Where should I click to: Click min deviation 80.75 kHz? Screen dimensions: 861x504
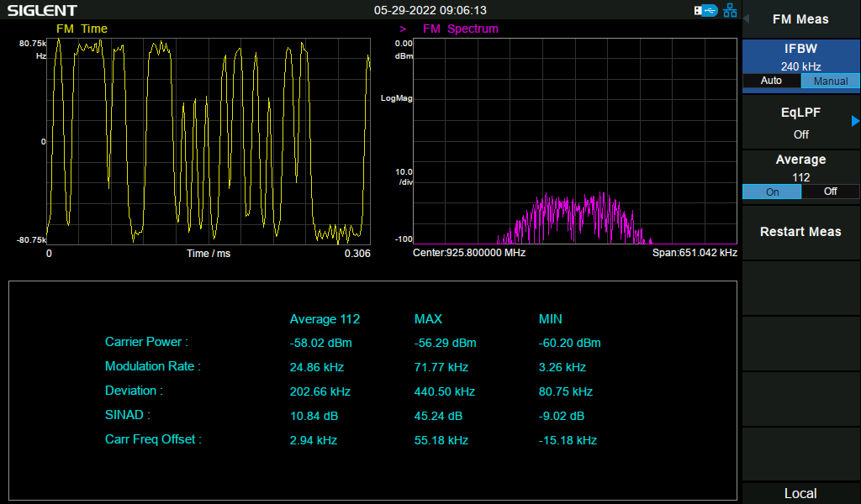pyautogui.click(x=566, y=391)
